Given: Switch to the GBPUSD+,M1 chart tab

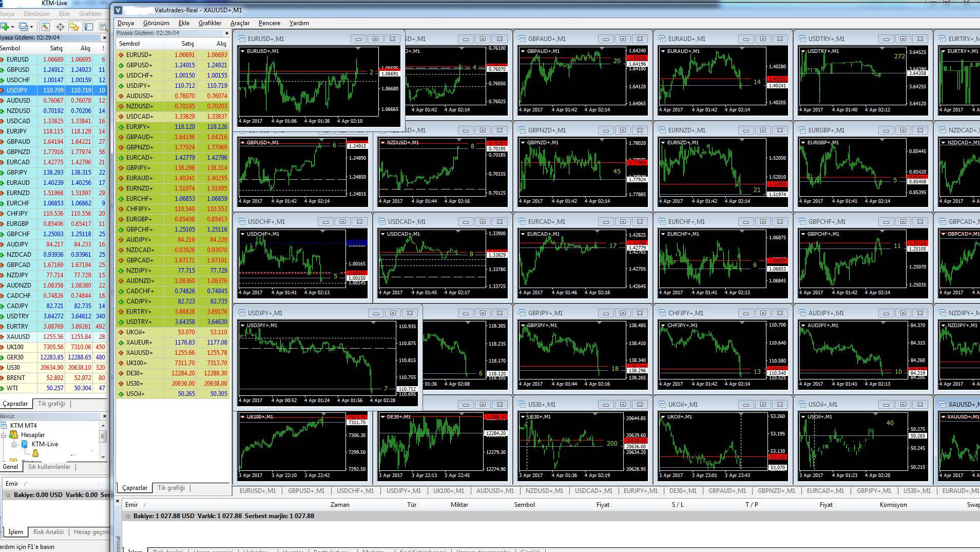Looking at the screenshot, I should (x=306, y=491).
